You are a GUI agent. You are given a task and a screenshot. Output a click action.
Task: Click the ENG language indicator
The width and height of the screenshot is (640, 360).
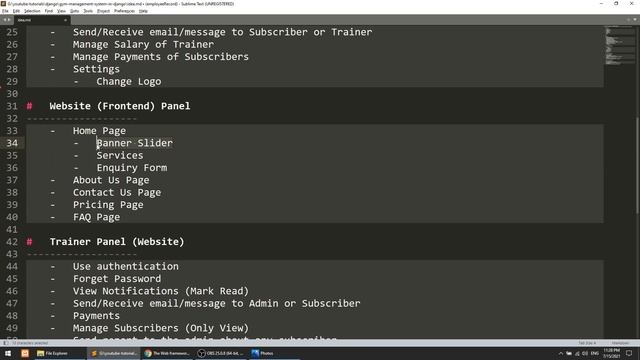click(595, 353)
